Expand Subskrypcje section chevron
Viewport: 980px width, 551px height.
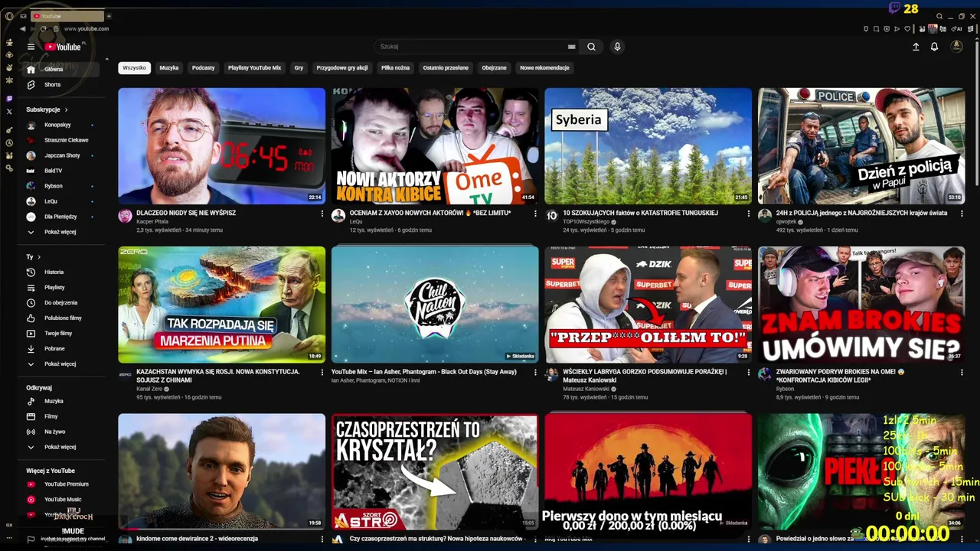tap(66, 109)
